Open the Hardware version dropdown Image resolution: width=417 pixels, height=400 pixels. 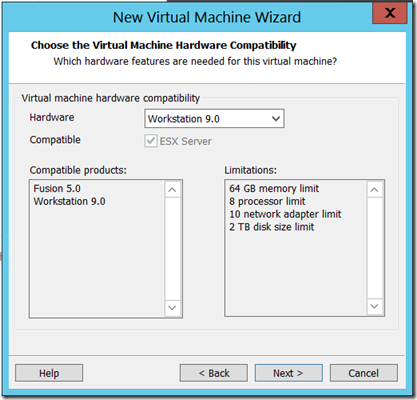tap(214, 118)
